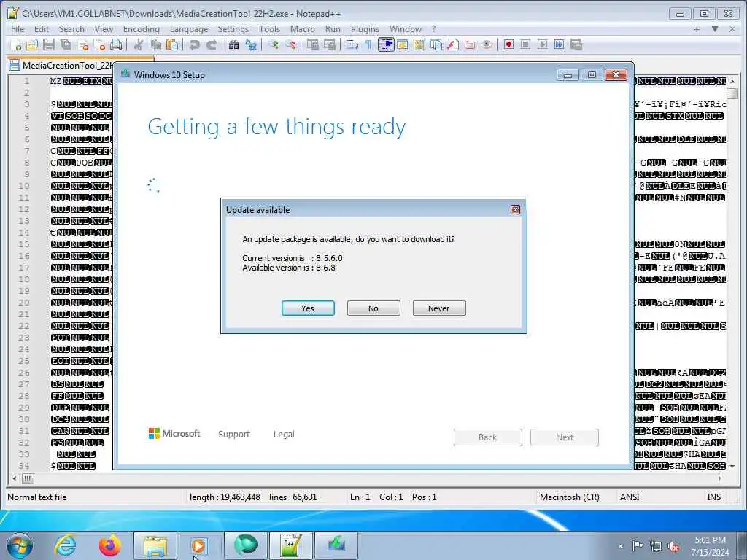Click the Undo arrow icon
747x560 pixels.
pos(194,44)
